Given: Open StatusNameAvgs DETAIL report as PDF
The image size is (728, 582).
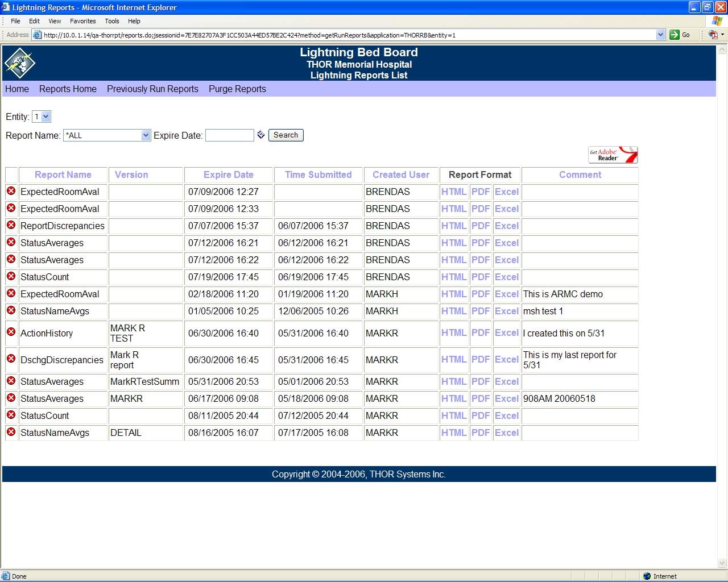Looking at the screenshot, I should pos(481,433).
